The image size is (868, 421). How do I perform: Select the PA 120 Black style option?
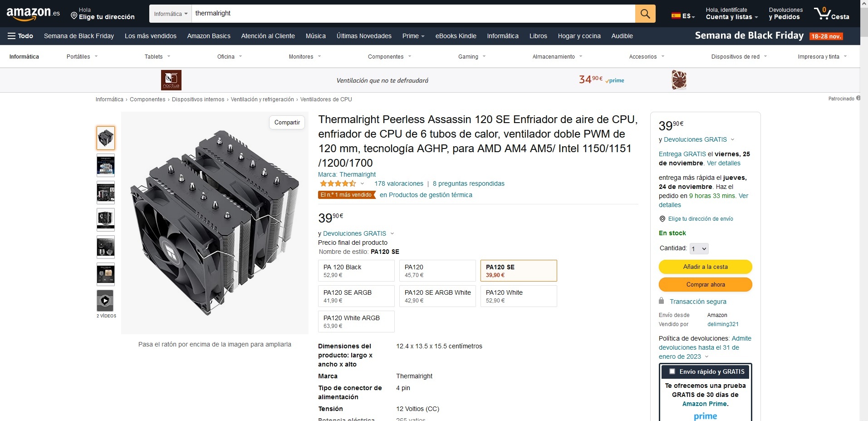point(356,271)
